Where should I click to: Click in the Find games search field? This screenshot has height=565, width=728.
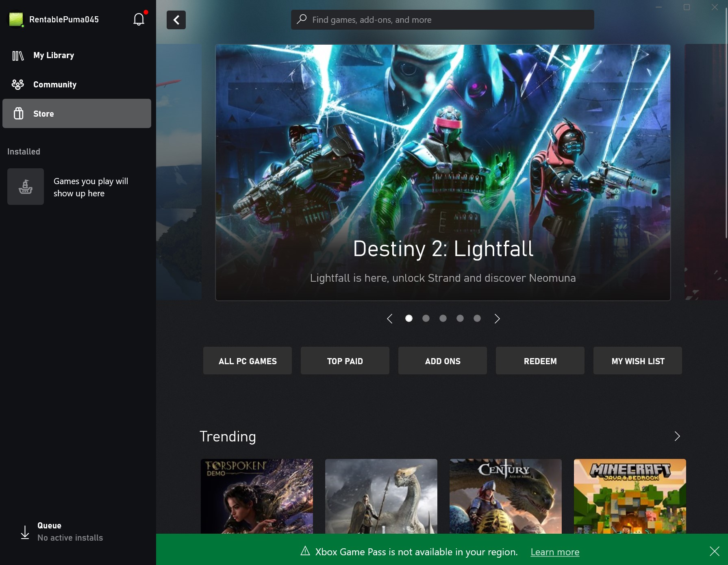[442, 20]
